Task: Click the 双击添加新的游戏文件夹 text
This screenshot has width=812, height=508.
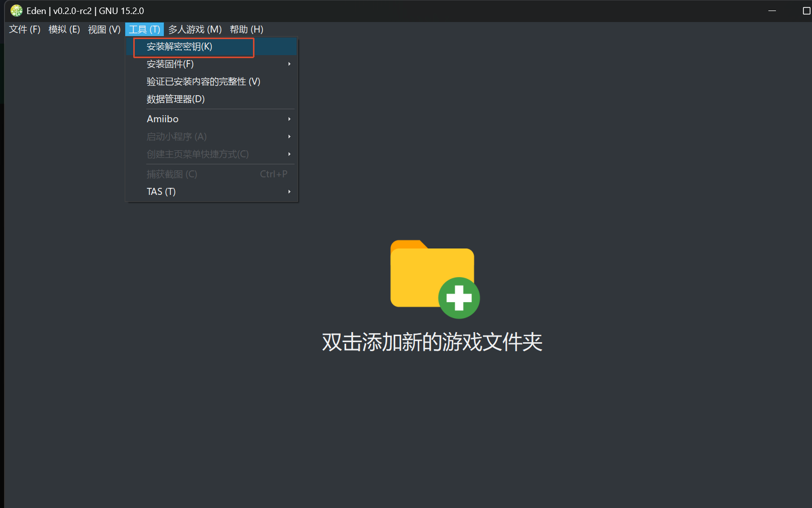Action: [432, 342]
